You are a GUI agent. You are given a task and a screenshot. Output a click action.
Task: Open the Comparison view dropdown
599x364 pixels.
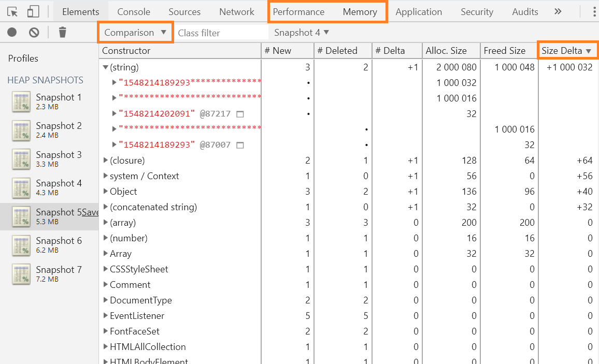tap(135, 33)
